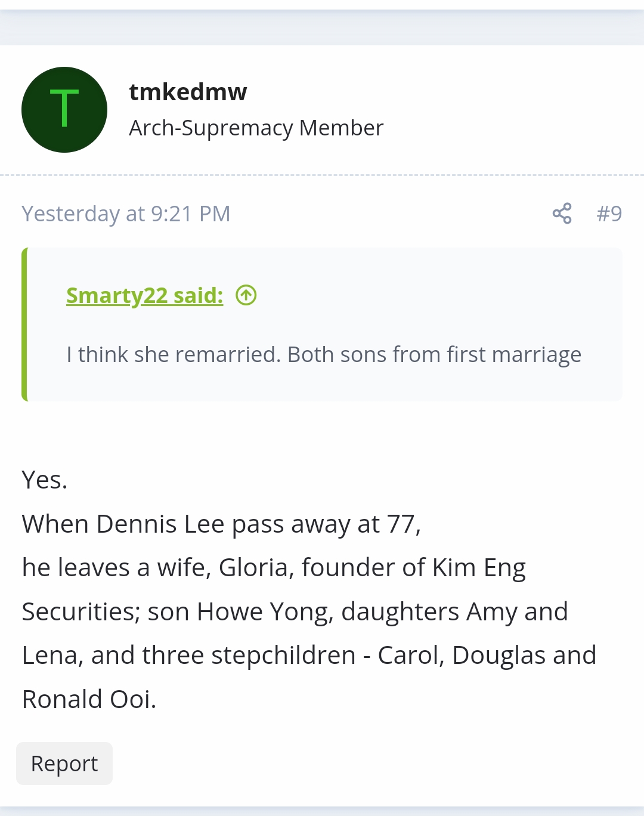Click the Ronald Ooi text line
Viewport: 644px width, 816px height.
pos(89,699)
